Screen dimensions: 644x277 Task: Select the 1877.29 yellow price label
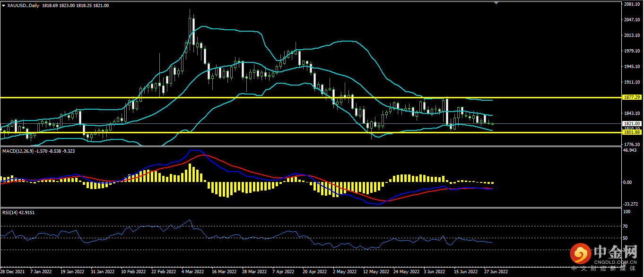pos(632,97)
